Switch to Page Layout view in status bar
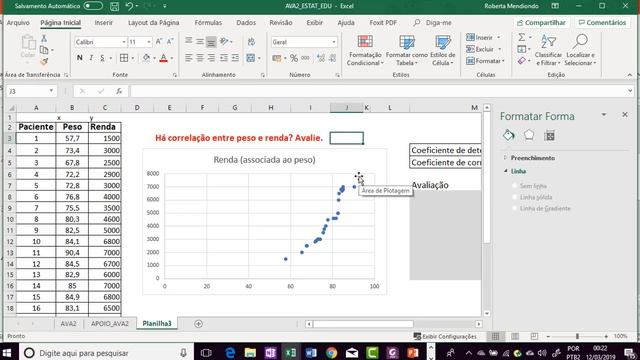640x360 pixels. (x=515, y=336)
